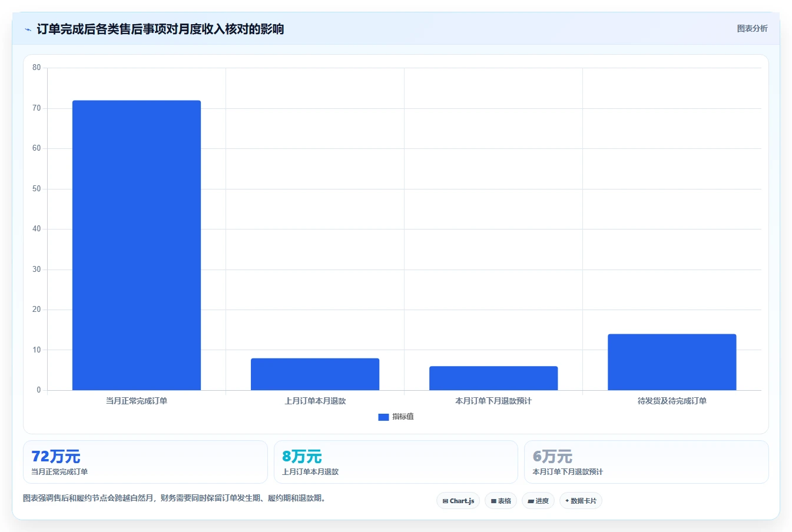Image resolution: width=792 pixels, height=532 pixels.
Task: Toggle the 指标值 legend item
Action: 396,417
